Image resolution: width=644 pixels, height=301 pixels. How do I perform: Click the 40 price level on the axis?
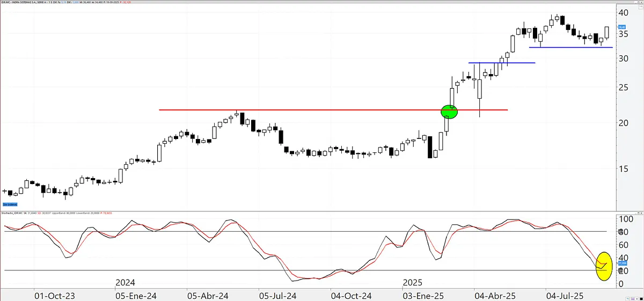pos(623,12)
